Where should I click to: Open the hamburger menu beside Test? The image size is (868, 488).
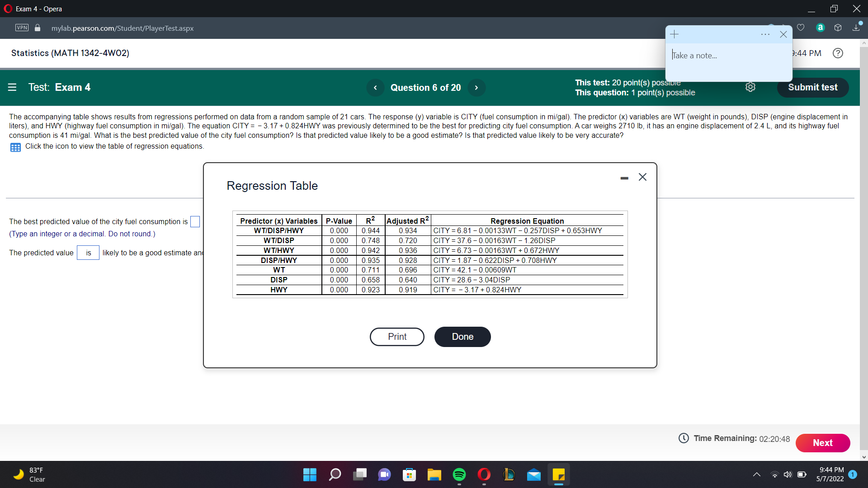[x=12, y=87]
